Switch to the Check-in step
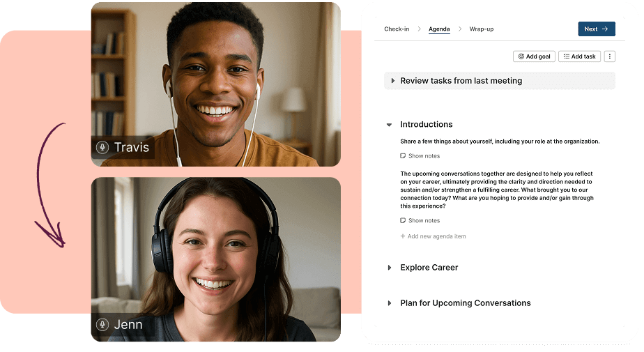 tap(397, 29)
